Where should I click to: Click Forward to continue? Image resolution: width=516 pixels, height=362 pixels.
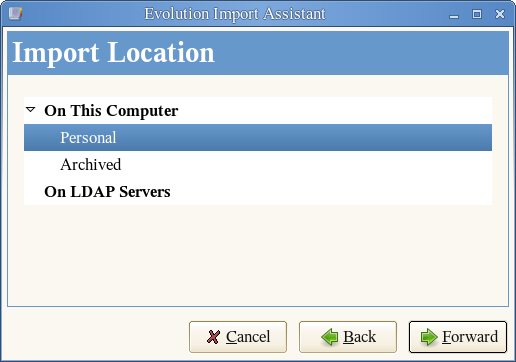click(458, 337)
